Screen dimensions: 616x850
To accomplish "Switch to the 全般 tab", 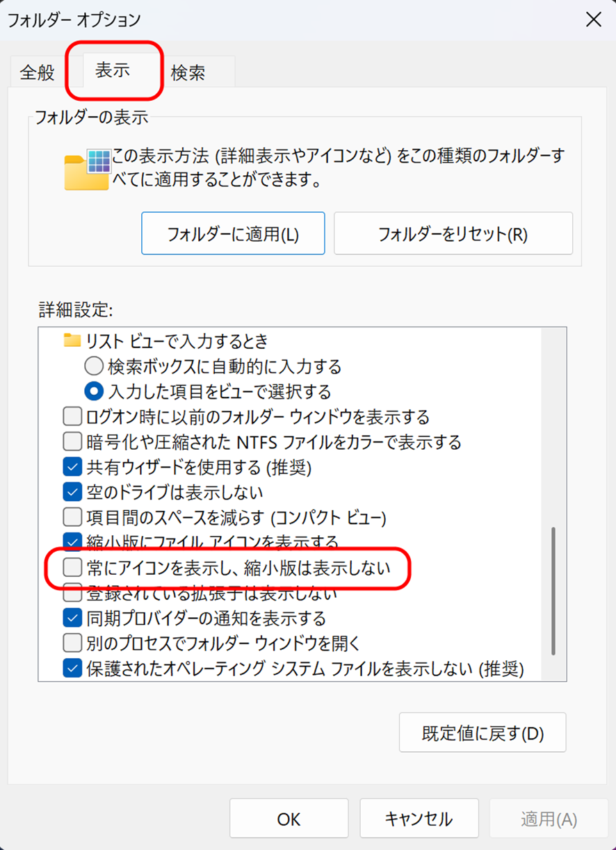I will pos(38,72).
